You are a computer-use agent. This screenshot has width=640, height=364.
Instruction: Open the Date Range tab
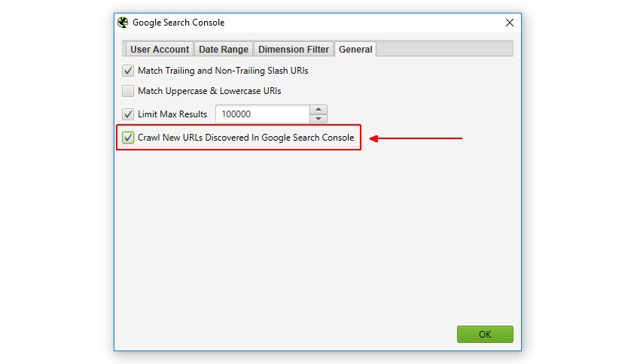click(224, 50)
